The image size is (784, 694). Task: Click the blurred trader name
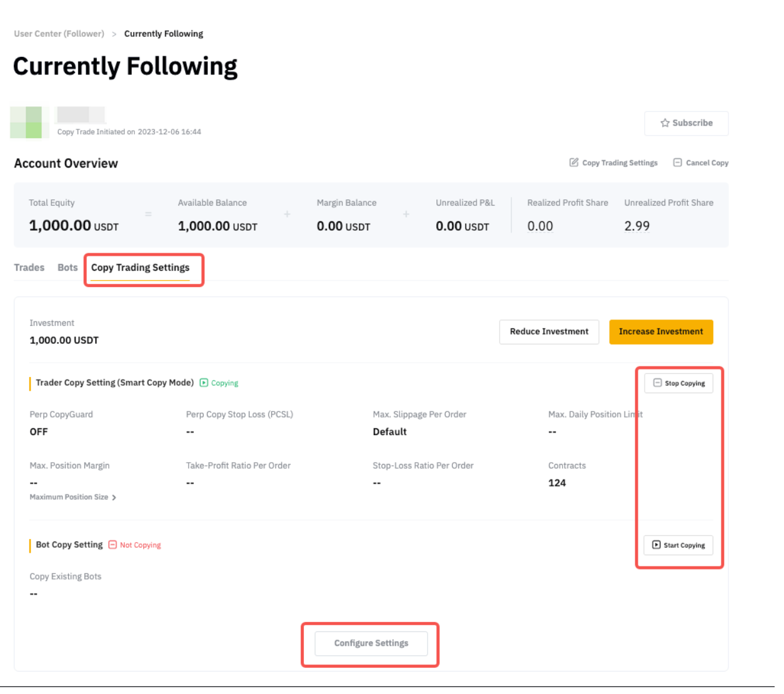80,115
